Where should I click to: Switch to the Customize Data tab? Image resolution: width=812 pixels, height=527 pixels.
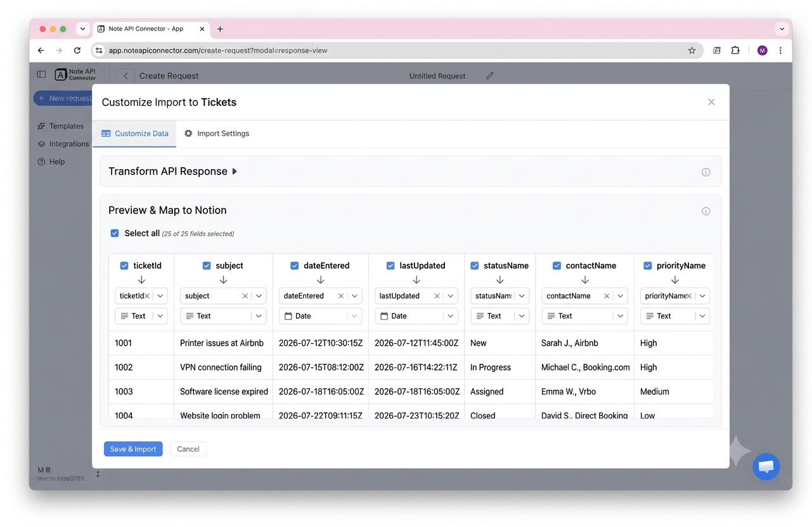point(135,134)
